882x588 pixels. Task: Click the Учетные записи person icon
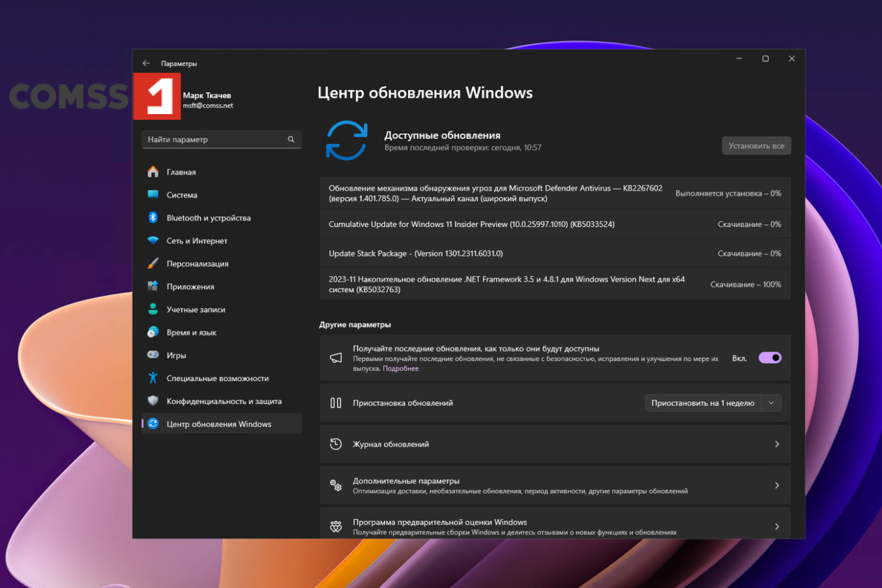tap(153, 309)
